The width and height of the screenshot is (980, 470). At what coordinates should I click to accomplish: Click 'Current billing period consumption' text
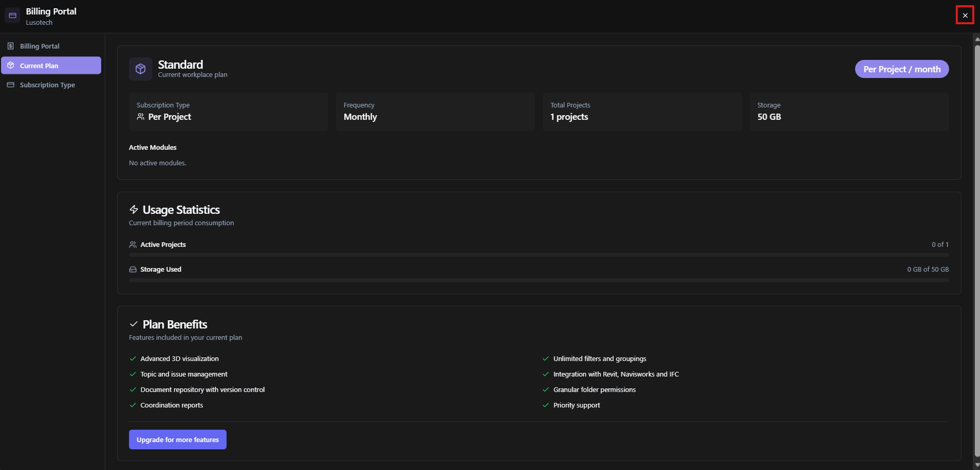tap(181, 223)
